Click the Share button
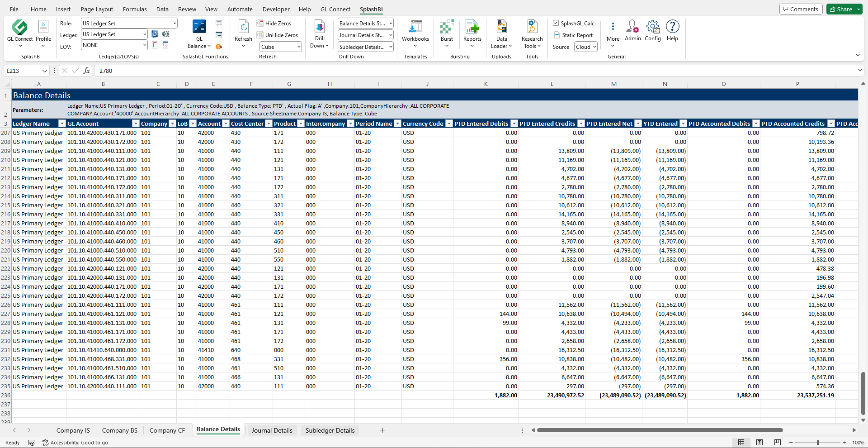The width and height of the screenshot is (868, 448). coord(840,9)
